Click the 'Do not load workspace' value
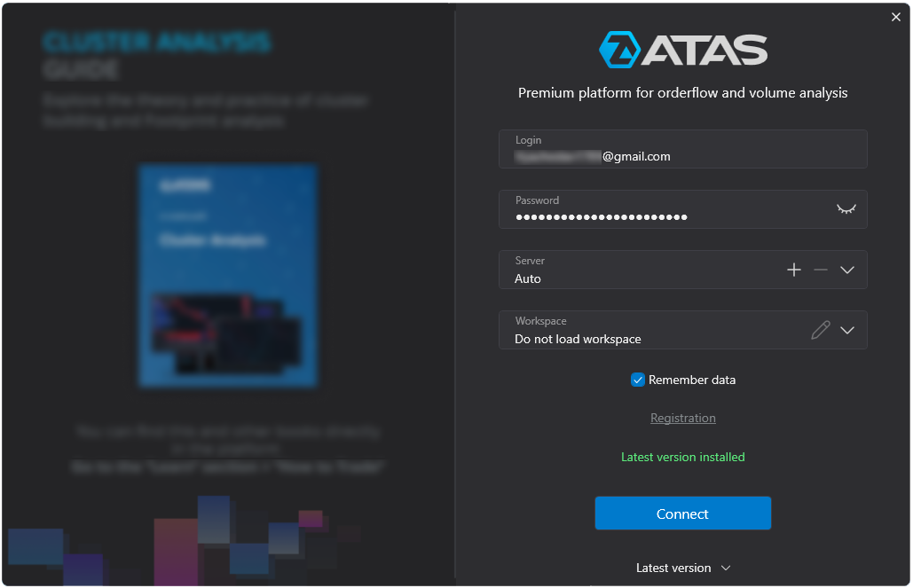The height and width of the screenshot is (588, 913). pos(578,340)
